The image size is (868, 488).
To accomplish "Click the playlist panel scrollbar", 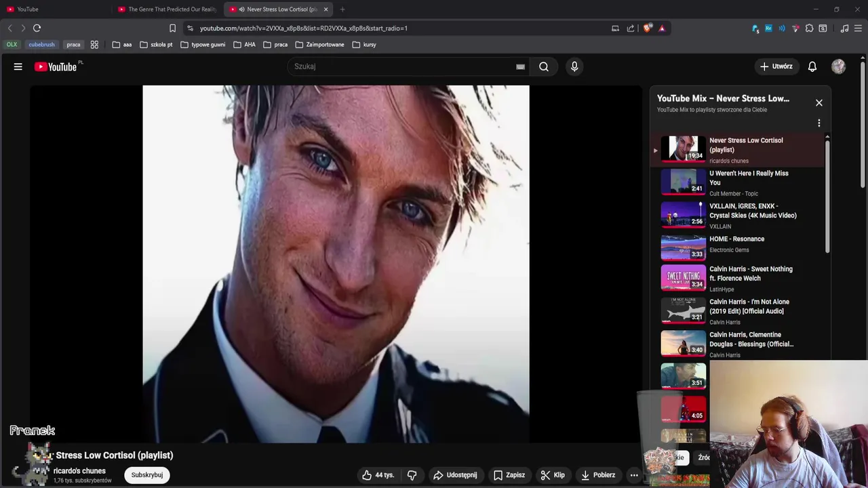I will click(x=827, y=197).
